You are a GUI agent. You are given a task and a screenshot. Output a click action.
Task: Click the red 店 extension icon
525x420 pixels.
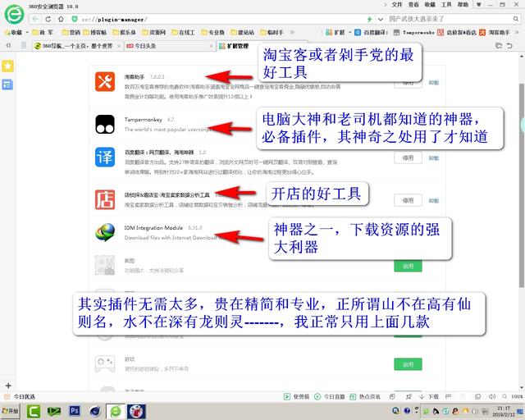point(105,199)
